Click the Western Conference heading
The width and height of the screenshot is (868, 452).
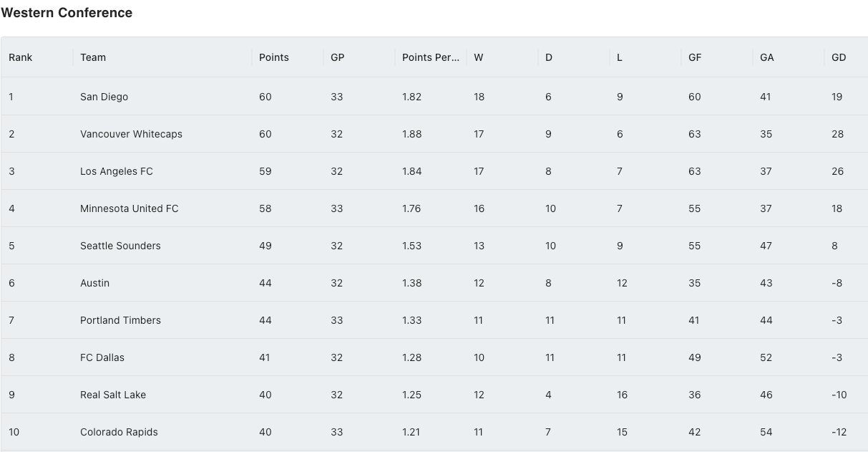click(67, 12)
